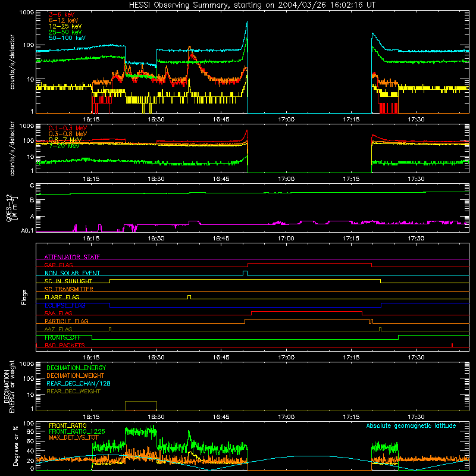
Task: Select the SC_IN_SUNLIGHT flag label
Action: point(68,281)
